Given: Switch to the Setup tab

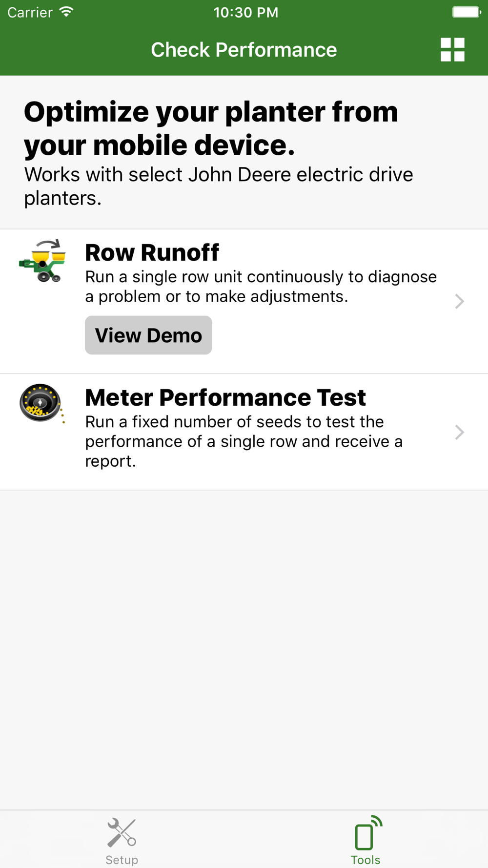Looking at the screenshot, I should pyautogui.click(x=122, y=840).
